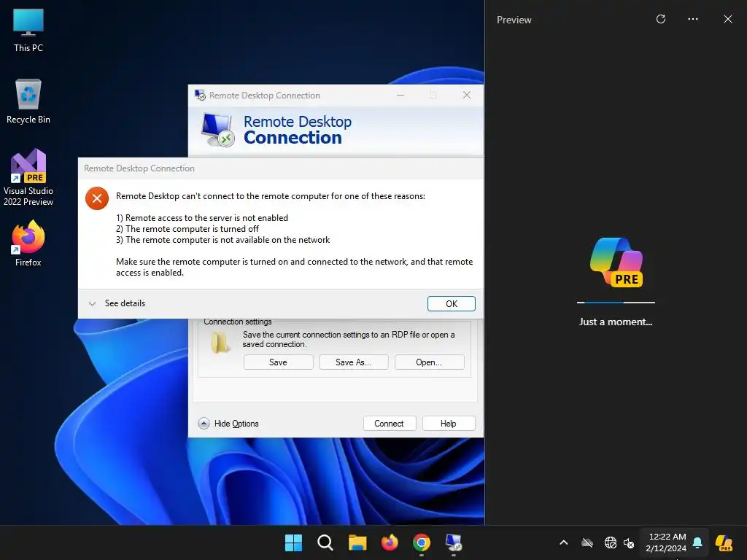This screenshot has height=560, width=747.
Task: Click the red error icon in dialog
Action: point(97,198)
